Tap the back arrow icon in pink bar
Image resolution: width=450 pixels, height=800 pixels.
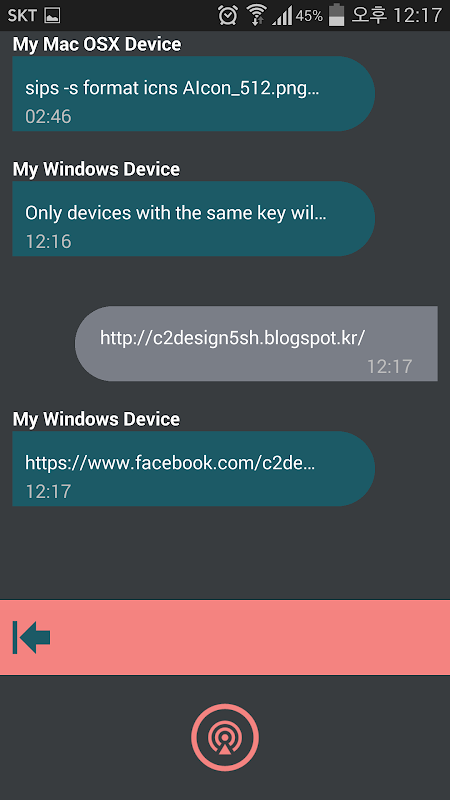point(31,637)
